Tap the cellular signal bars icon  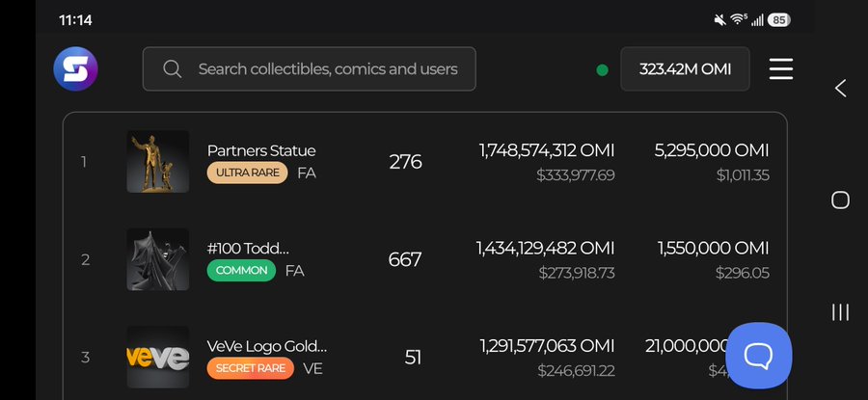tap(757, 20)
